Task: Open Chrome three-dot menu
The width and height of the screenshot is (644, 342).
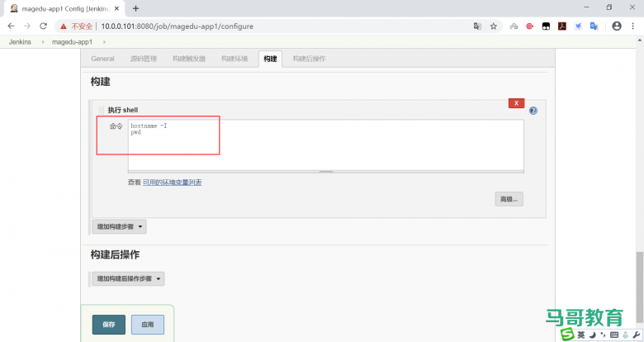Action: click(633, 26)
